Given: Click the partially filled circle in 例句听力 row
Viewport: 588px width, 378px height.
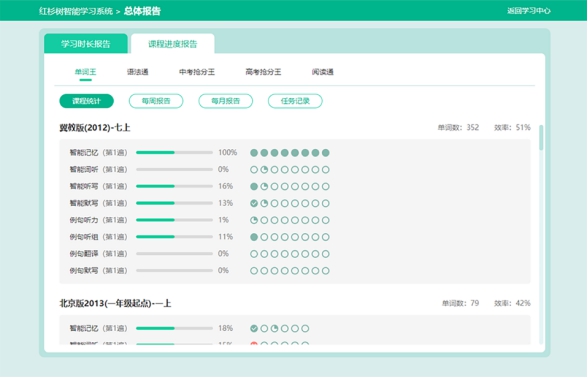Looking at the screenshot, I should 254,220.
